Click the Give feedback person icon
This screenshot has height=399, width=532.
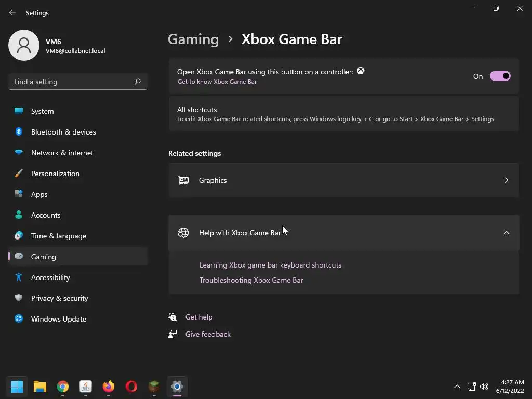click(172, 334)
